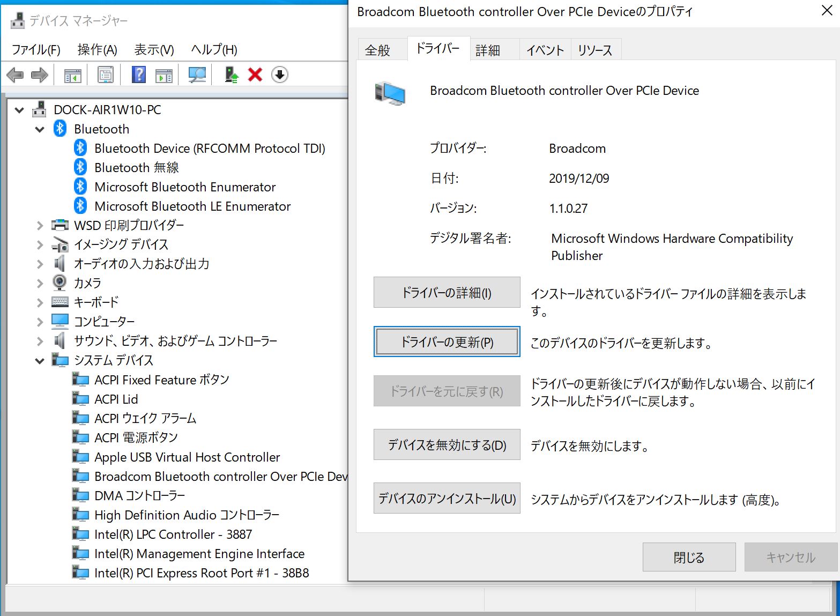This screenshot has height=616, width=840.
Task: Click the update driver green arrow icon
Action: pyautogui.click(x=232, y=75)
